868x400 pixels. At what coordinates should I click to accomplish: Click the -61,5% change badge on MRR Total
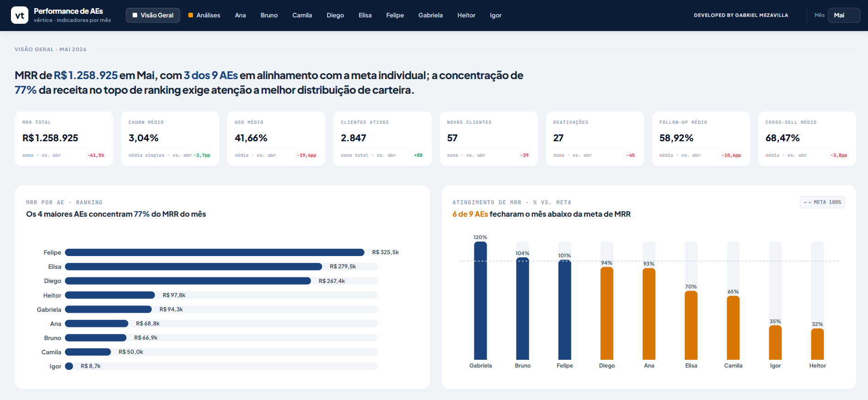pyautogui.click(x=96, y=155)
